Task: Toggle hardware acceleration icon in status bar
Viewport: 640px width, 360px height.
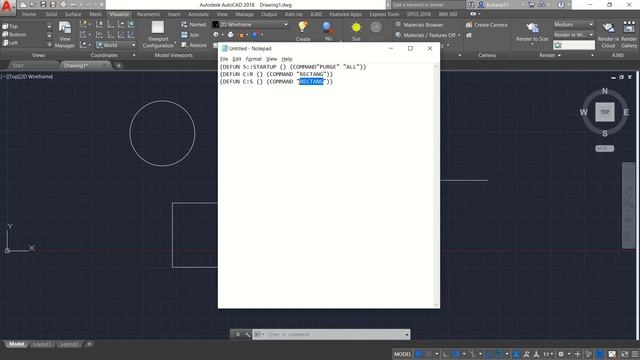Action: click(600, 354)
